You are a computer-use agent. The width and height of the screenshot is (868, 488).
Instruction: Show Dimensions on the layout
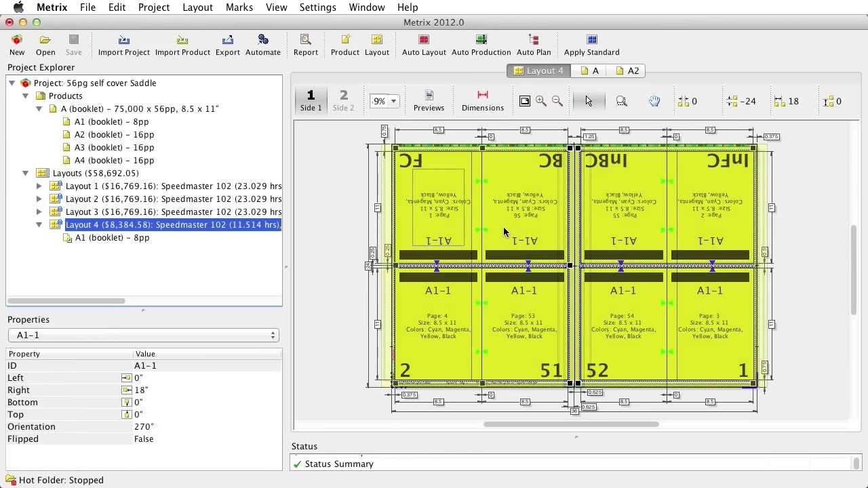point(483,100)
